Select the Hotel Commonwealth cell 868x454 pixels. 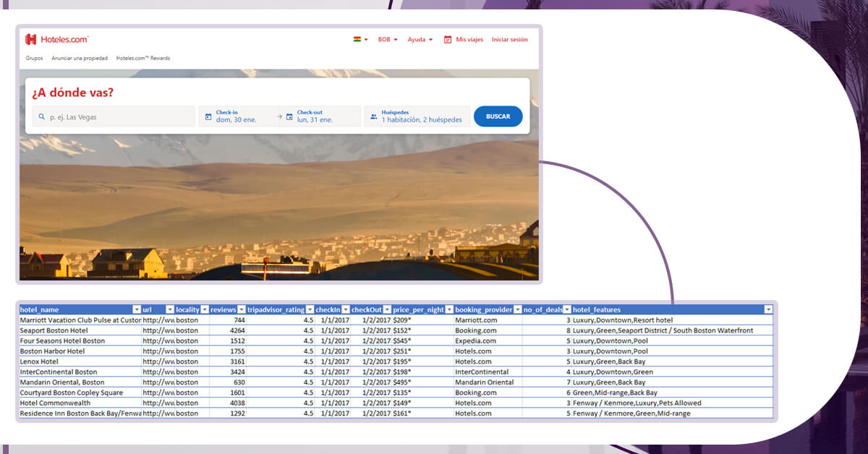(x=80, y=403)
